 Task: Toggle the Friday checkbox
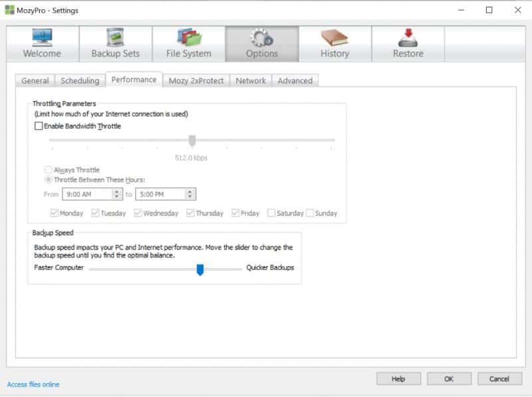point(235,213)
